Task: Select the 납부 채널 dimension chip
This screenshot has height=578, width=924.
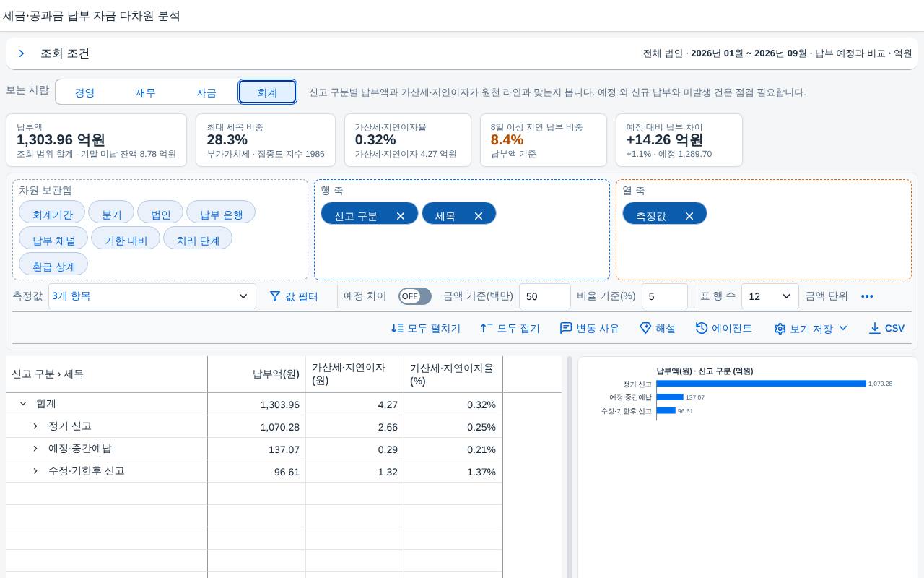Action: (x=53, y=238)
